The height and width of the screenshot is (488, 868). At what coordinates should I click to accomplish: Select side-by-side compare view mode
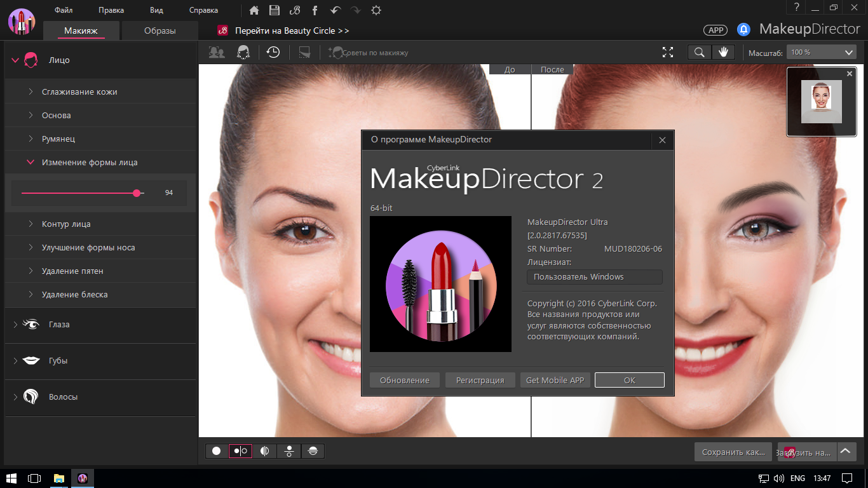pyautogui.click(x=240, y=451)
